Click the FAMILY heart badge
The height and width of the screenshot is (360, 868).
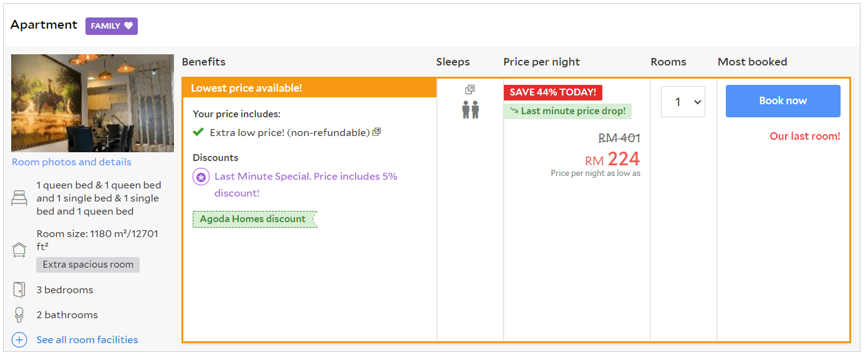[x=112, y=26]
